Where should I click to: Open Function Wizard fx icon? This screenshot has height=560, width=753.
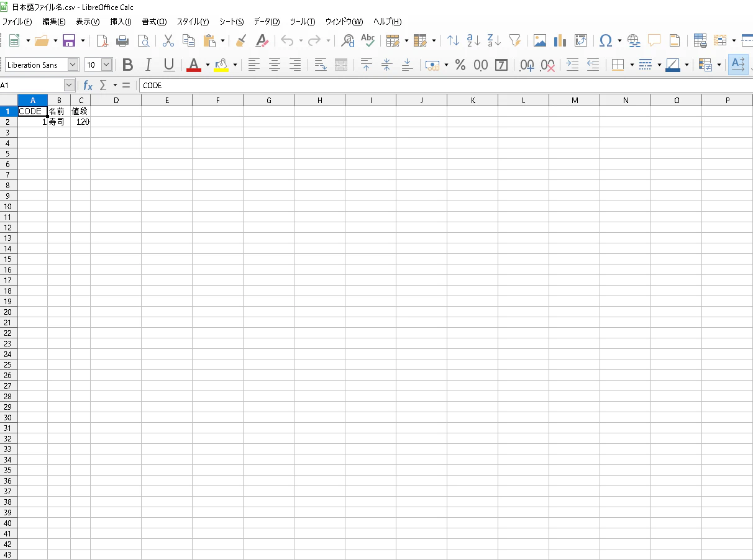[x=88, y=85]
